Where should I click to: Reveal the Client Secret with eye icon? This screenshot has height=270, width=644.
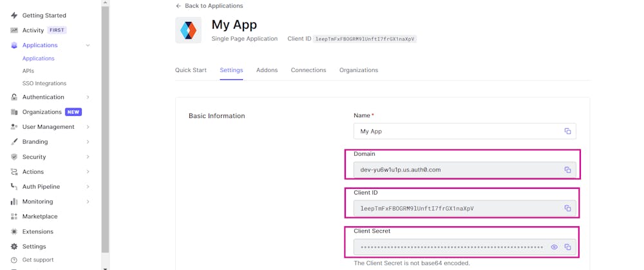(554, 247)
